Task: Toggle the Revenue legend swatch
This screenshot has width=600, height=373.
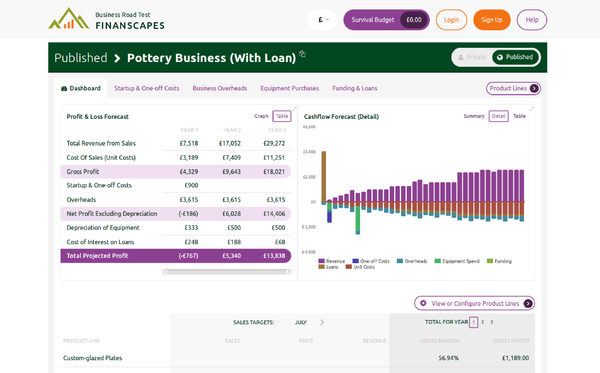Action: click(321, 261)
